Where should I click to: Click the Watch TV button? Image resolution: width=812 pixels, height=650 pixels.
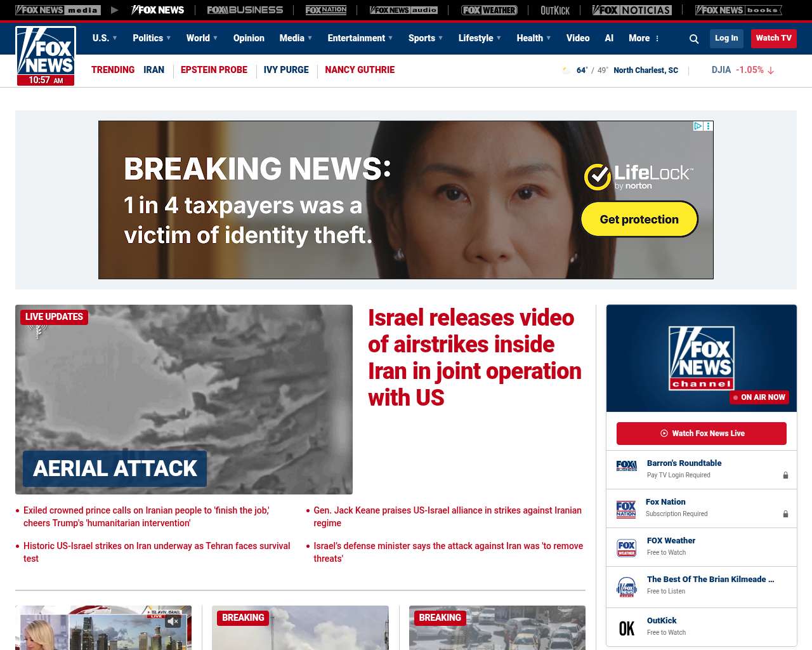point(774,38)
